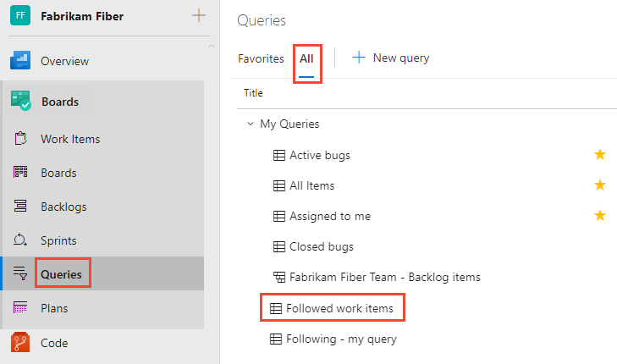
Task: Click the Boards grid icon in submenu
Action: click(x=20, y=173)
